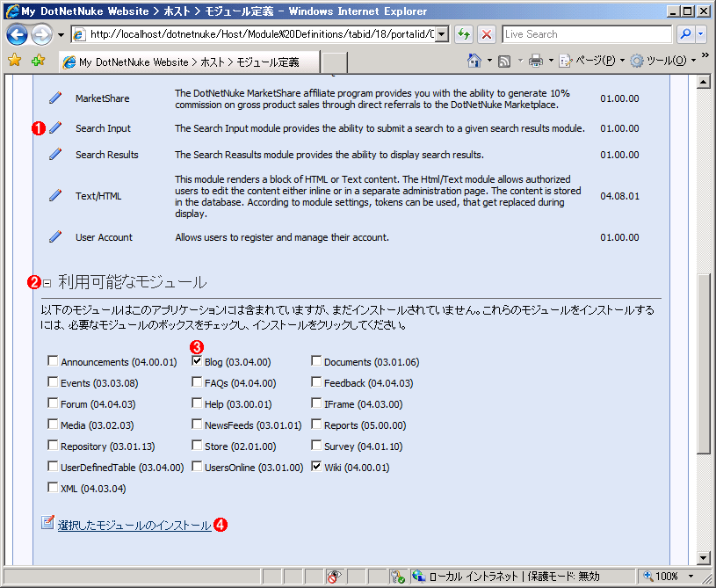
Task: Click the 選択したモジュールのインストール link
Action: [134, 526]
